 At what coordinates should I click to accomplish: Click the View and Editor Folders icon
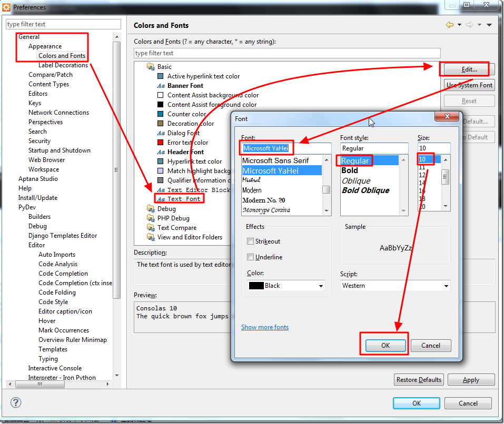[151, 237]
